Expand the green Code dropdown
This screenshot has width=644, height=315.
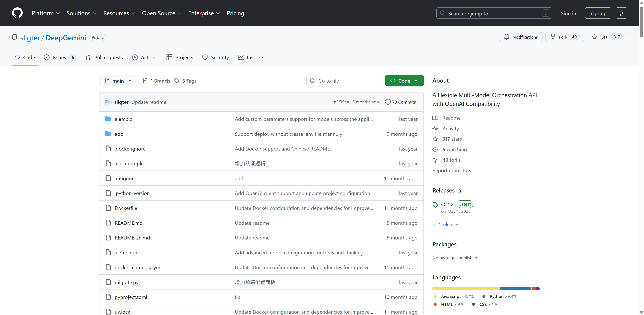tap(404, 81)
